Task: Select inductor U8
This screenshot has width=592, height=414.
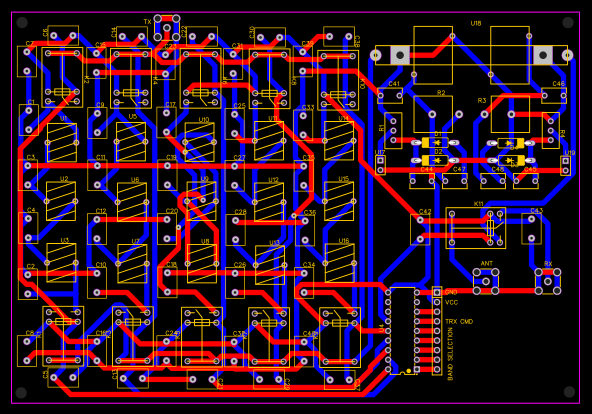Action: pos(202,263)
